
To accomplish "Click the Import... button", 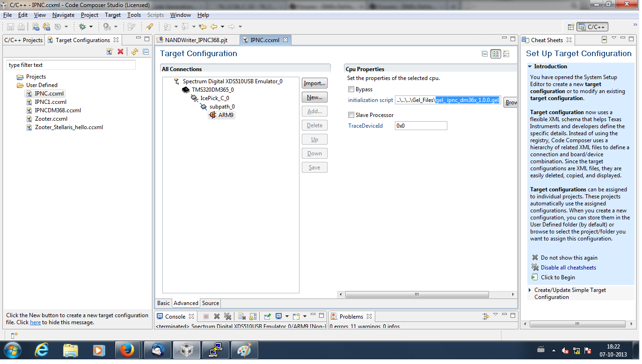I will click(314, 83).
